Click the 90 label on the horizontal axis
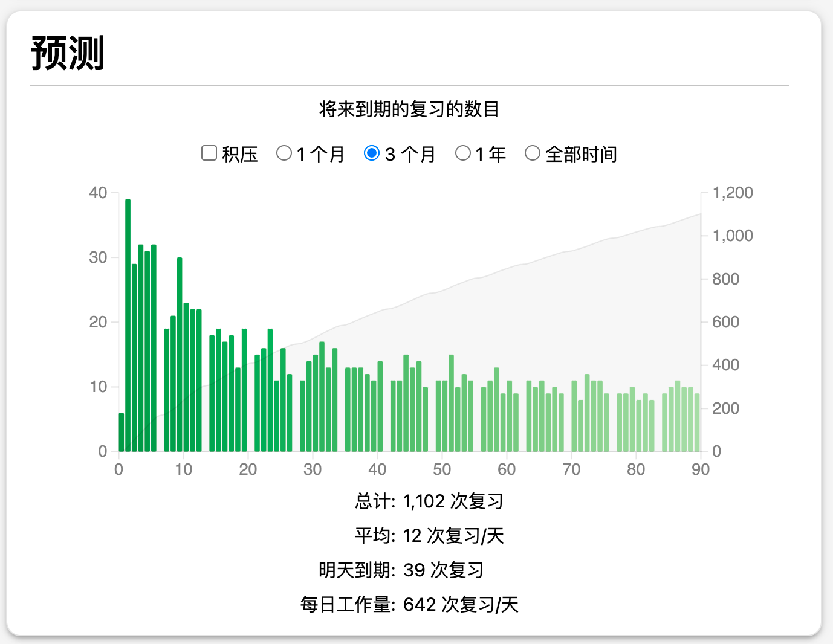The width and height of the screenshot is (833, 644). tap(701, 469)
